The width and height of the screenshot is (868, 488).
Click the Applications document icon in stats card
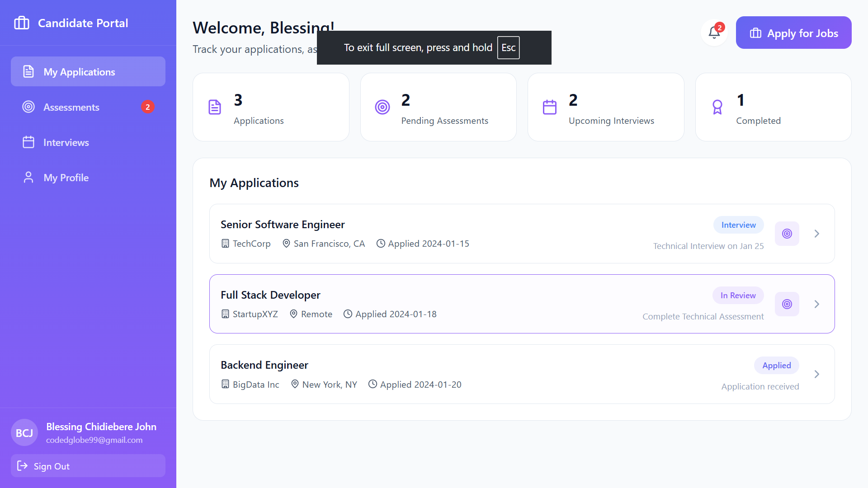point(215,107)
